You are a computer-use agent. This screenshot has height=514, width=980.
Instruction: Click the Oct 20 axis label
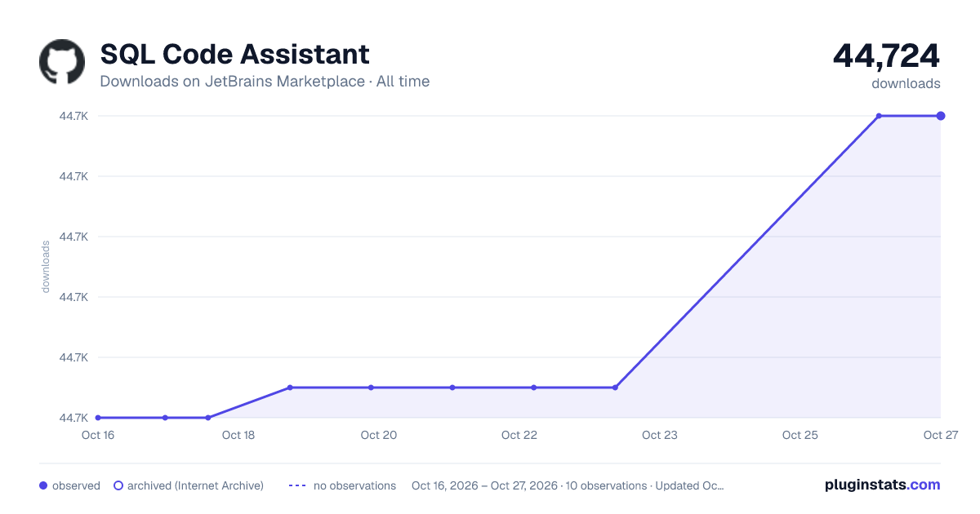[x=379, y=435]
